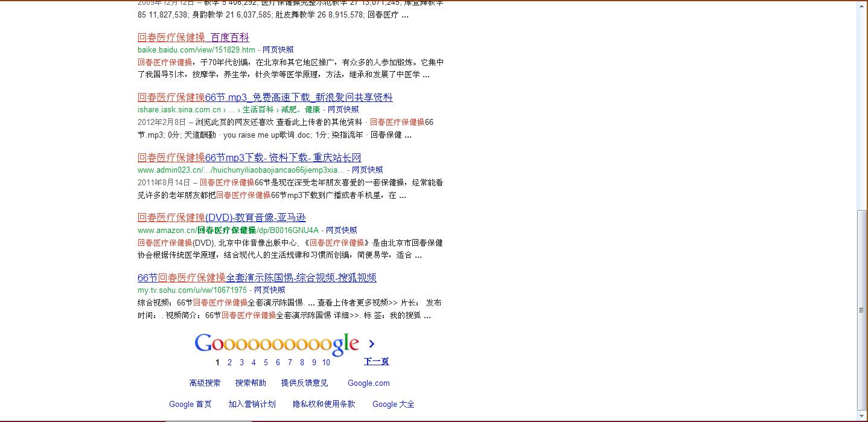Click the vertical scrollbar thumb

point(862,310)
